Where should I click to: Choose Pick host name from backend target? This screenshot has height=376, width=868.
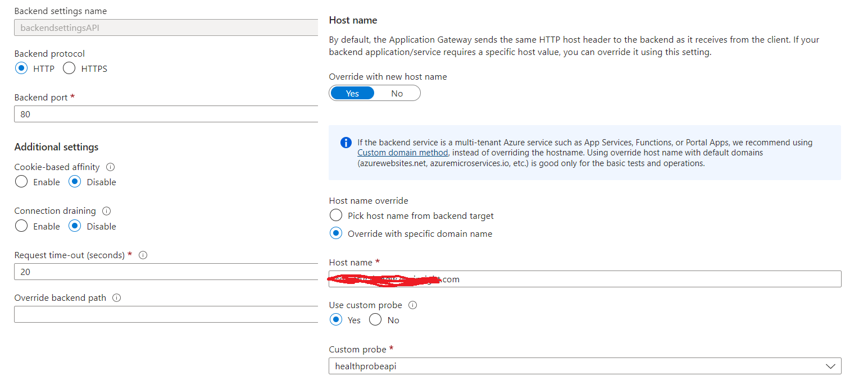pyautogui.click(x=336, y=215)
